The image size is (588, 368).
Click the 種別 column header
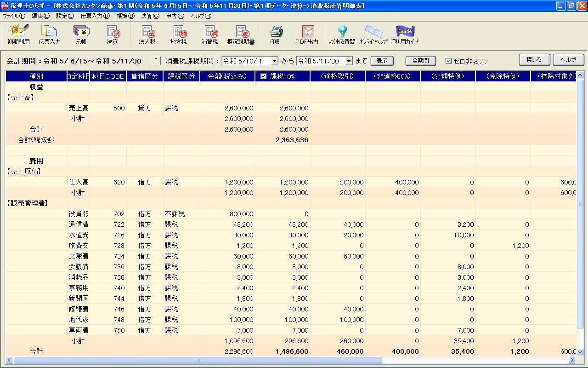(x=36, y=76)
